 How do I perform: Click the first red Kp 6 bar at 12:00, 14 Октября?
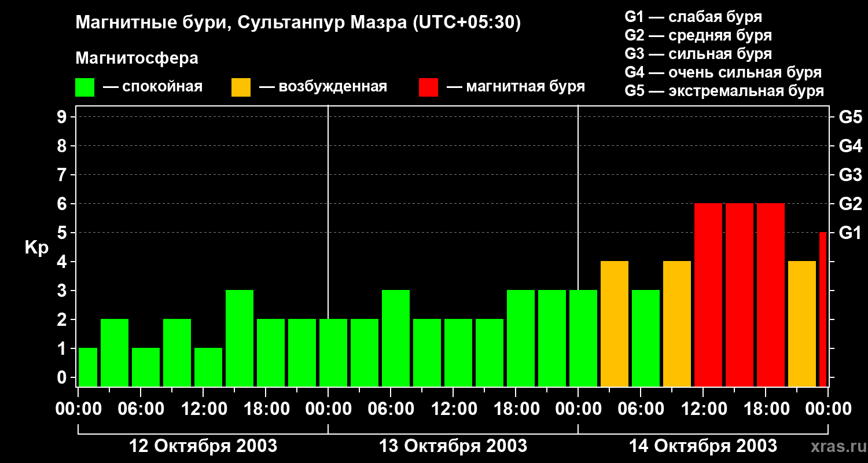(x=708, y=295)
